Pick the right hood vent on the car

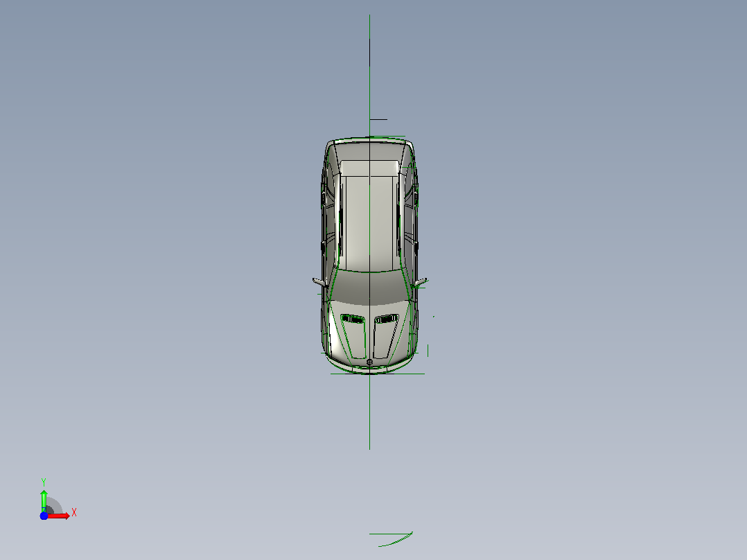(x=387, y=319)
